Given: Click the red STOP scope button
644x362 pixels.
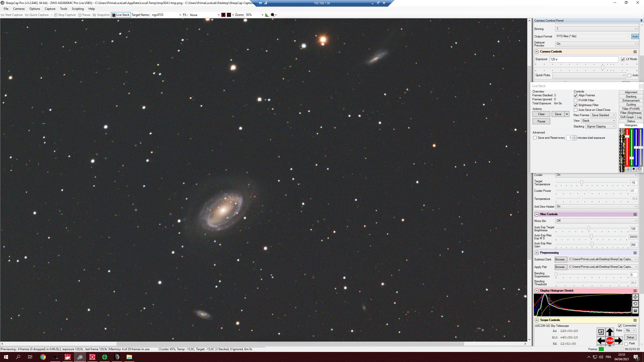Looking at the screenshot, I should point(610,341).
